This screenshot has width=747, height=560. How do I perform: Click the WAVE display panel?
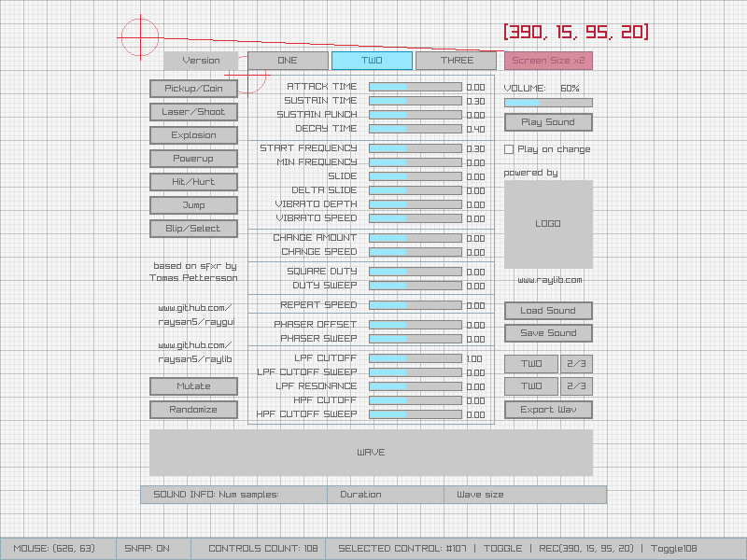(x=371, y=453)
